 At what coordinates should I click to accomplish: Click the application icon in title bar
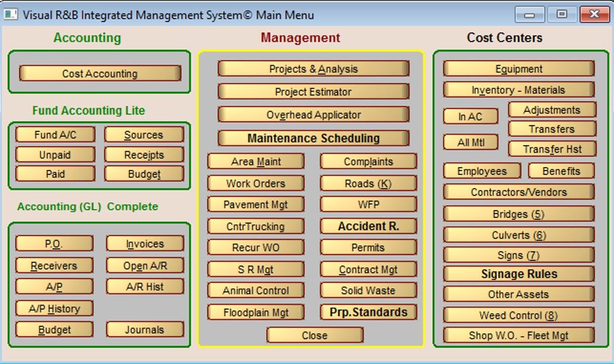10,15
